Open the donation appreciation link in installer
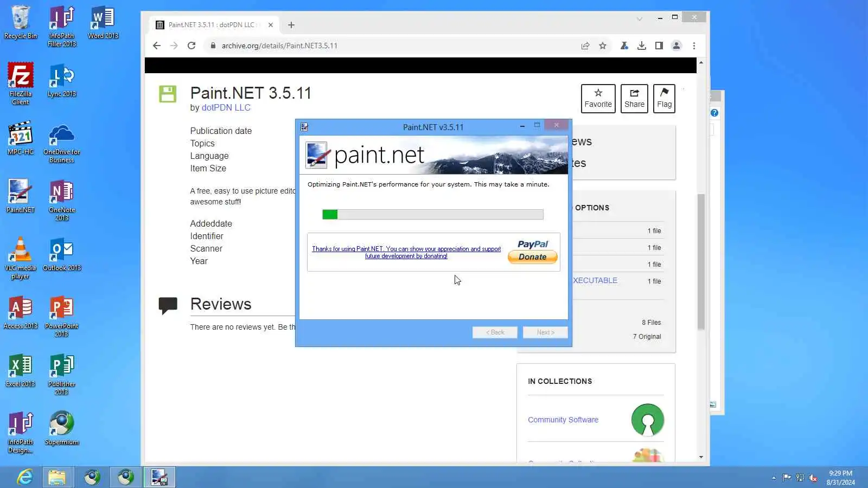 point(406,252)
